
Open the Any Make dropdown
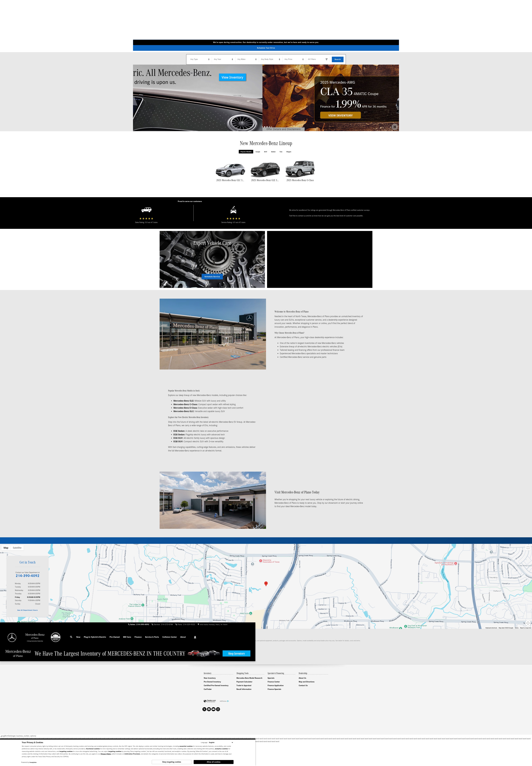(x=247, y=59)
